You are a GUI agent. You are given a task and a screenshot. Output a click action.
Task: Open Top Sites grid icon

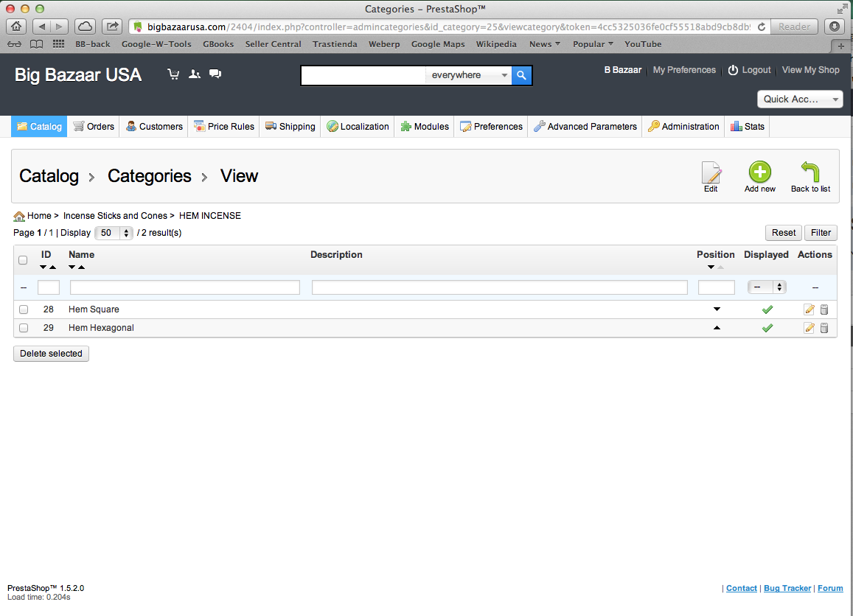pos(58,44)
